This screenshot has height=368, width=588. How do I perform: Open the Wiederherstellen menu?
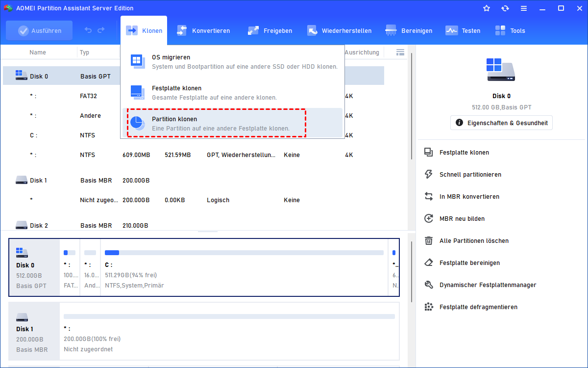[x=340, y=30]
